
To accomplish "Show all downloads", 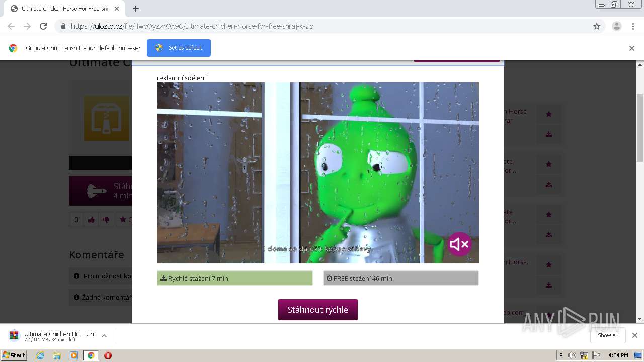I will (x=608, y=335).
